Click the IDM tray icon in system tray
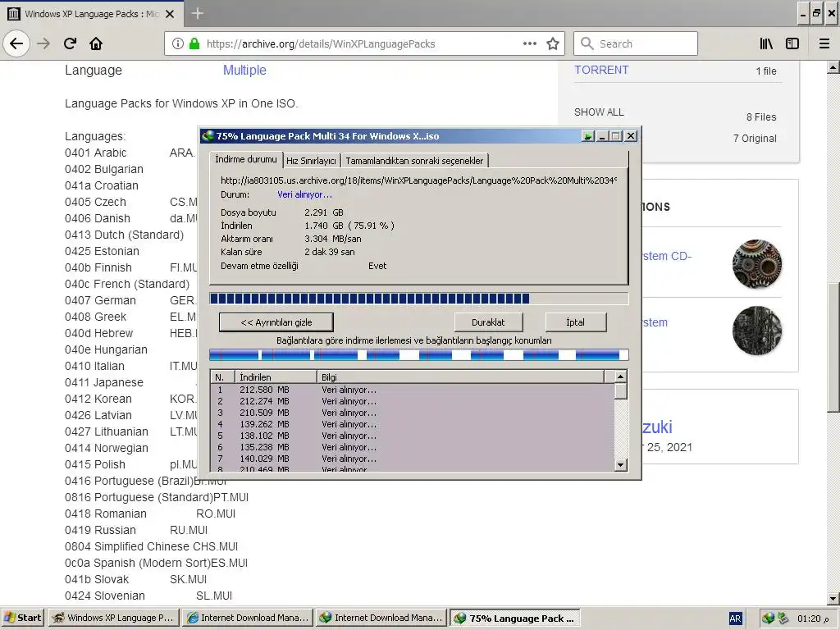The image size is (840, 630). [768, 619]
